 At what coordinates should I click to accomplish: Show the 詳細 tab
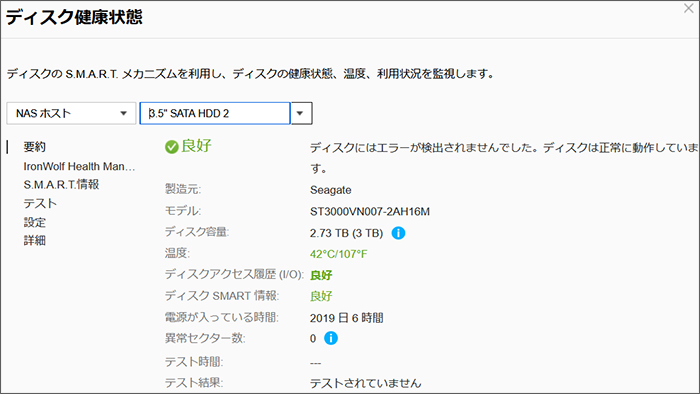pos(34,241)
